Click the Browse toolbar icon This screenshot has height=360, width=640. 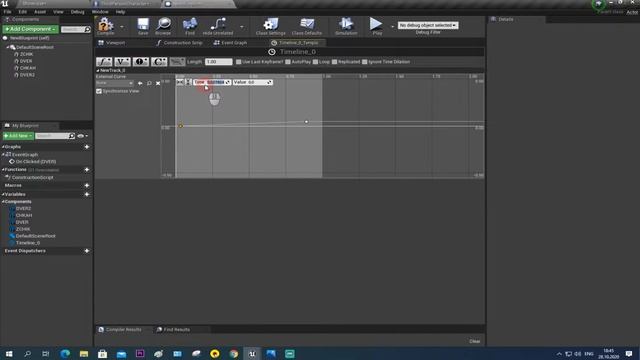pos(163,25)
